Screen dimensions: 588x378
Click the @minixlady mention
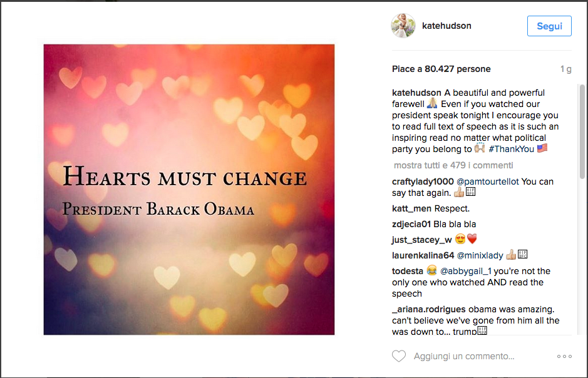pos(480,255)
